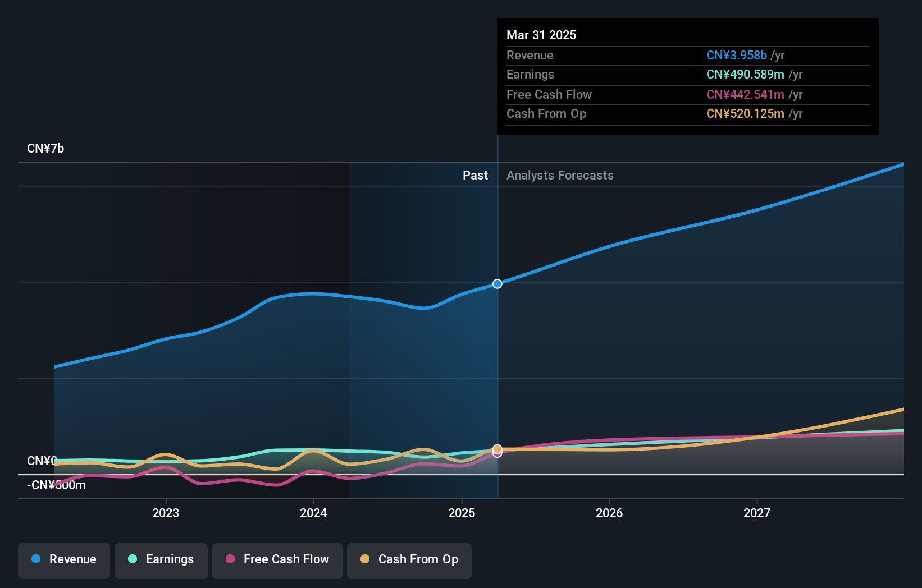The width and height of the screenshot is (922, 588).
Task: Click the Mar 31 2025 tooltip date
Action: pyautogui.click(x=541, y=35)
